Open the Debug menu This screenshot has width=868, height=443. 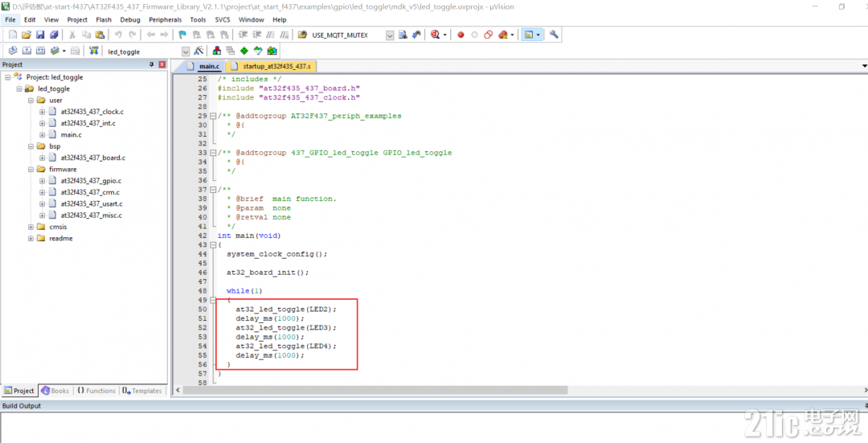130,19
